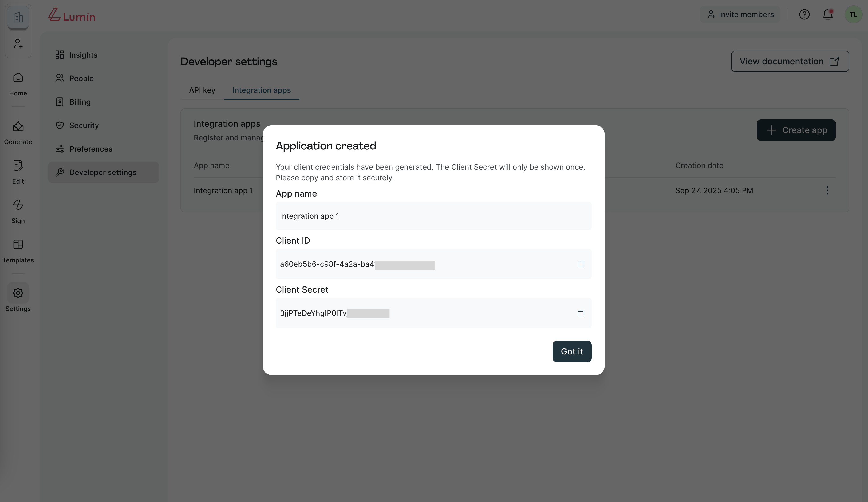
Task: Select the Integration apps tab
Action: [261, 90]
